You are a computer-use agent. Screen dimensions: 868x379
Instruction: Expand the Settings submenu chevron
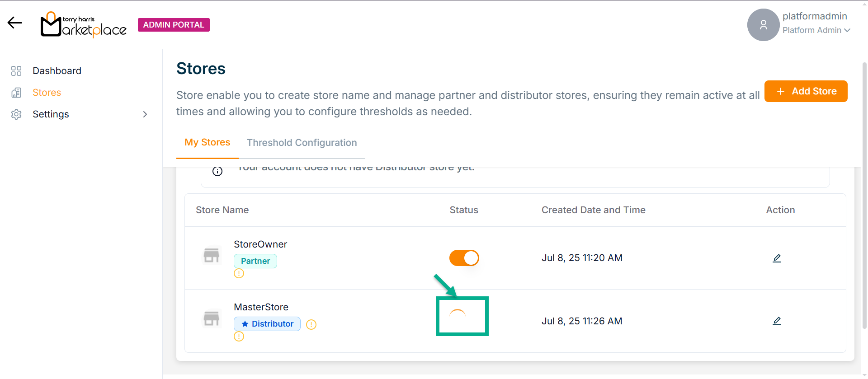pos(145,114)
